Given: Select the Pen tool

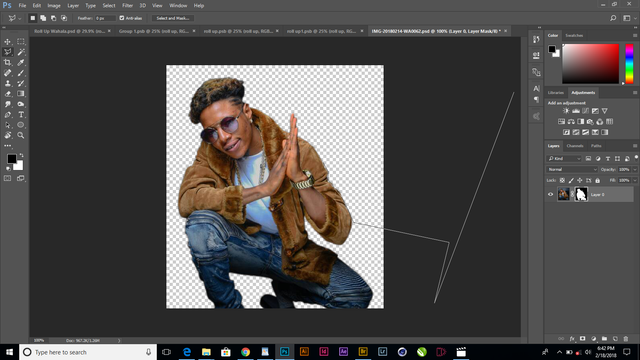Looking at the screenshot, I should [x=7, y=115].
